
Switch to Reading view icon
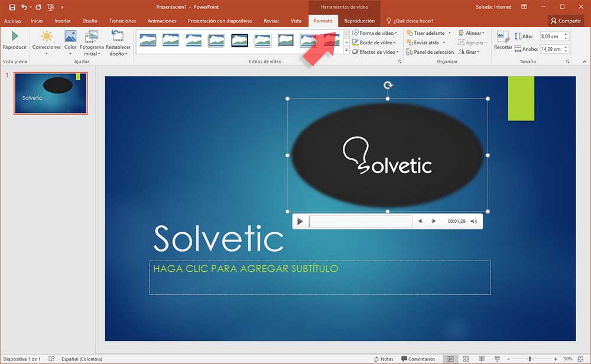481,359
